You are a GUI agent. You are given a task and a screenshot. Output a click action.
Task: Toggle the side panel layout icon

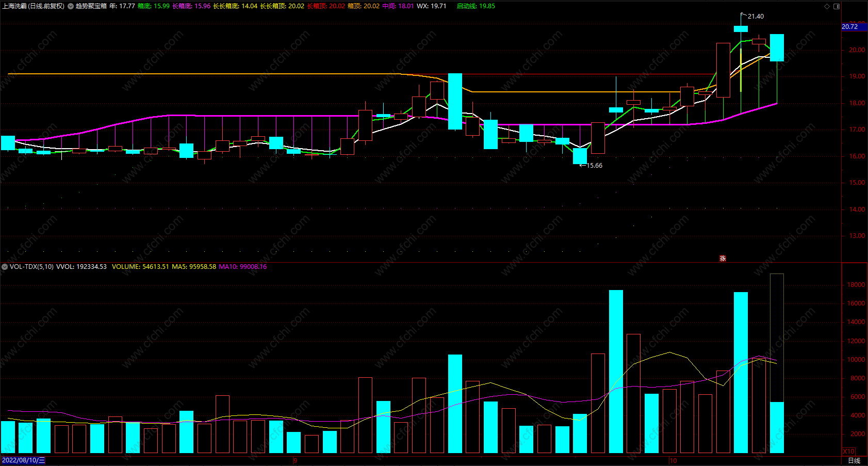(x=837, y=6)
